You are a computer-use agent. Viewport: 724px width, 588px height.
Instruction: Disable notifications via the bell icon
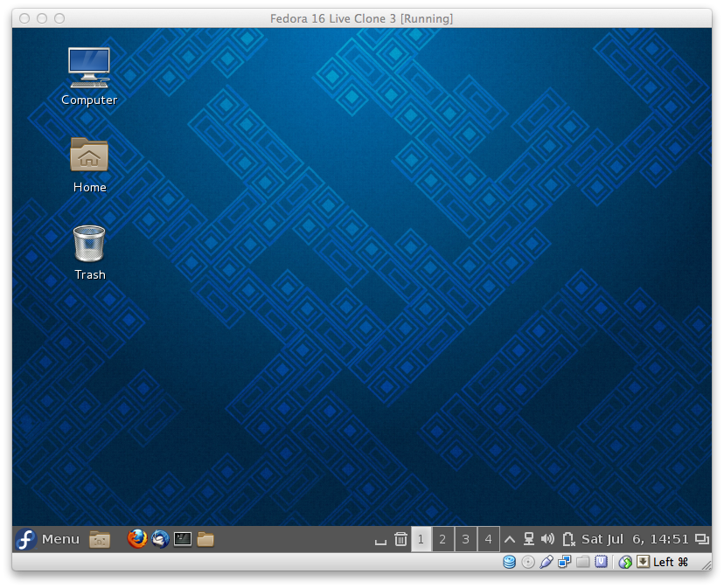click(567, 539)
